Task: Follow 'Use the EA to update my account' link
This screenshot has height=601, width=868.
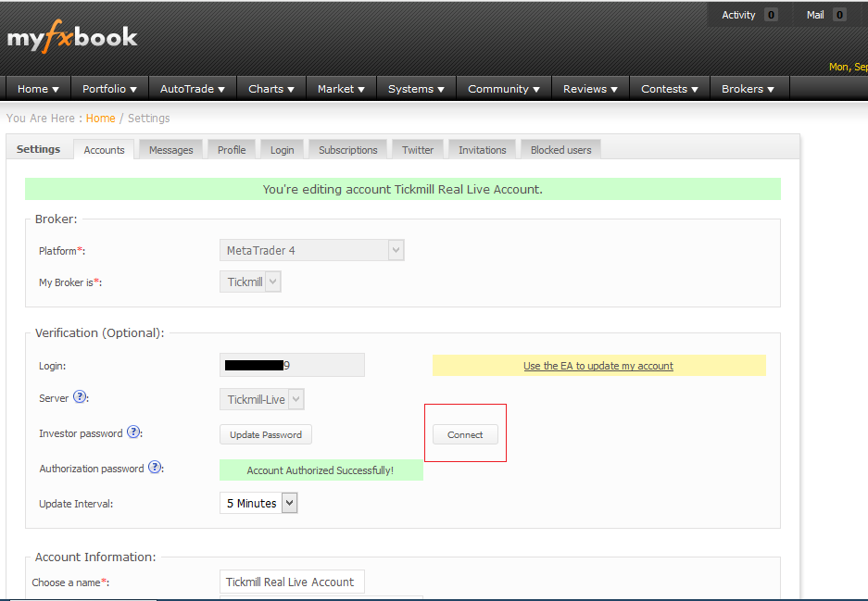Action: click(x=598, y=366)
